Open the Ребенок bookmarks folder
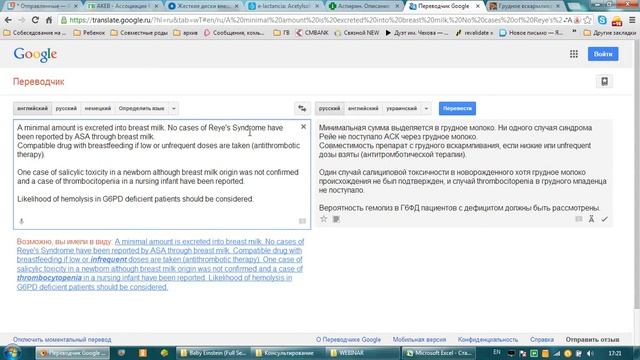The width and height of the screenshot is (640, 360). [x=89, y=33]
